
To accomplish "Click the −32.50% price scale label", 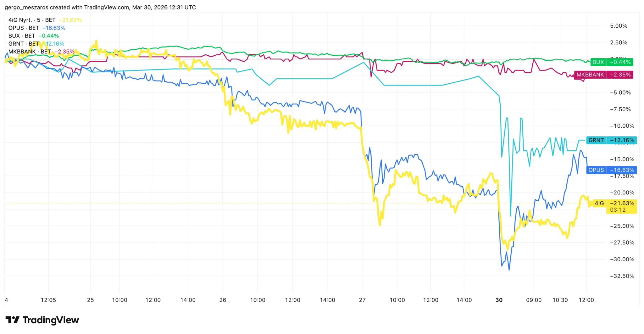I will click(622, 276).
